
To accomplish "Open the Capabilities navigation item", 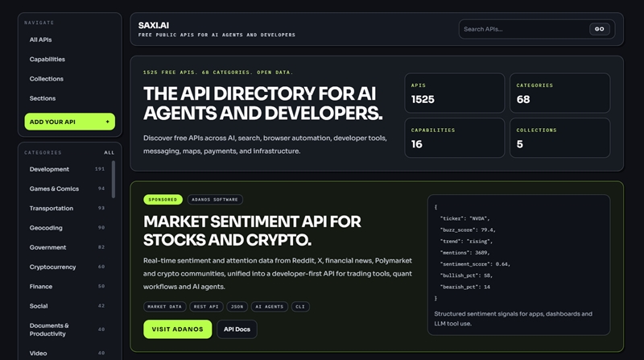I will (47, 59).
